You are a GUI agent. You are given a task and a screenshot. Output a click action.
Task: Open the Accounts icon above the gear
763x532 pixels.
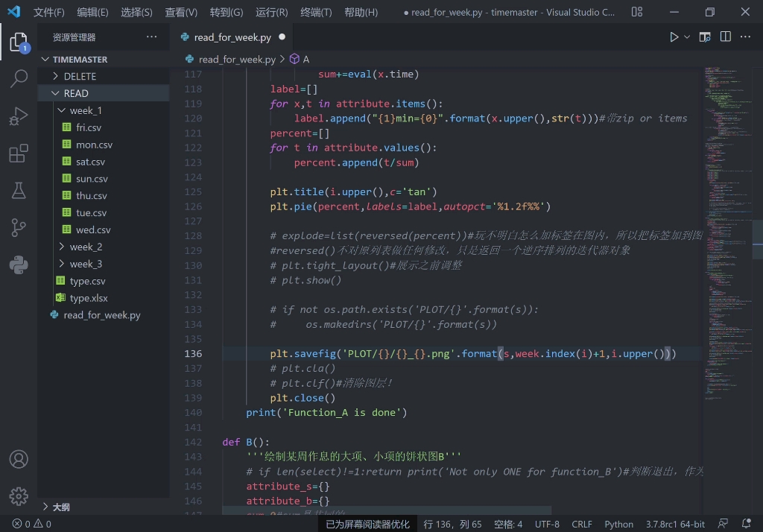[19, 460]
